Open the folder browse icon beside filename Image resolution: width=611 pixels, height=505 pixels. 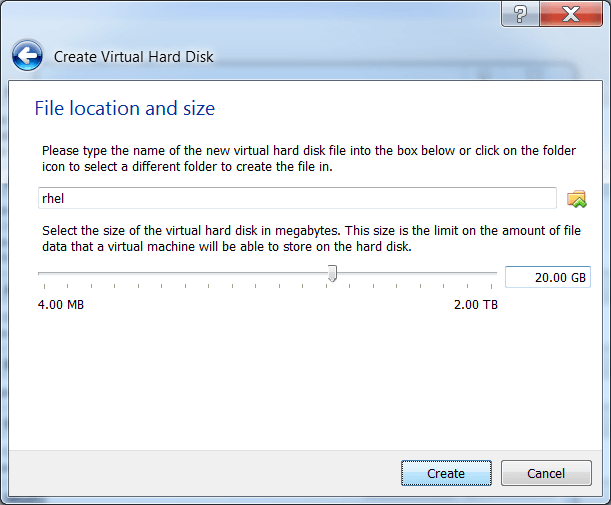point(577,199)
